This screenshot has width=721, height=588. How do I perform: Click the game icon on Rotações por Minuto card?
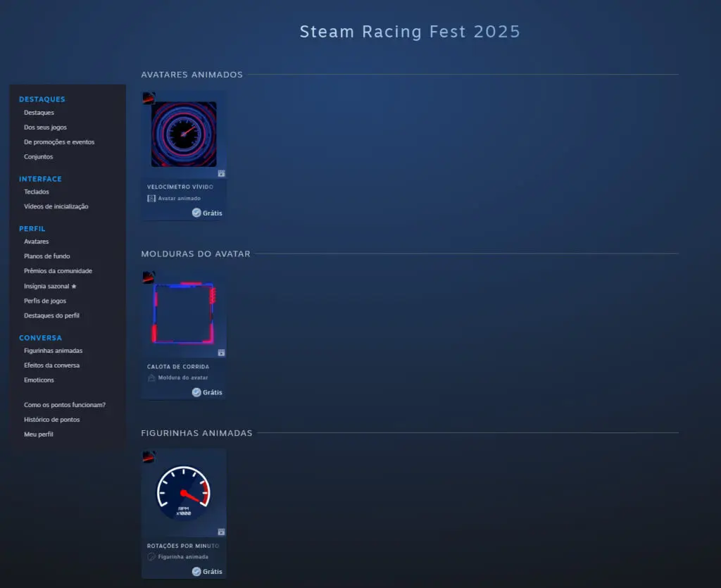(x=149, y=456)
